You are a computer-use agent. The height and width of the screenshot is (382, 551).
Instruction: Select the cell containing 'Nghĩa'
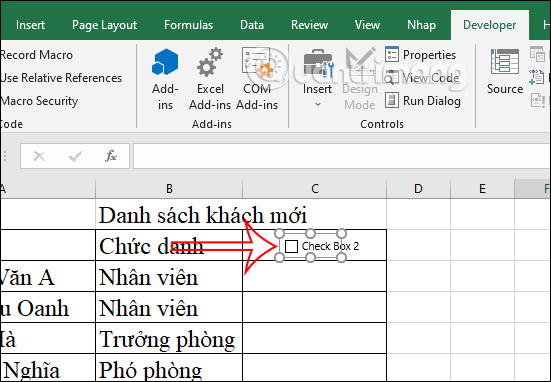[x=48, y=368]
